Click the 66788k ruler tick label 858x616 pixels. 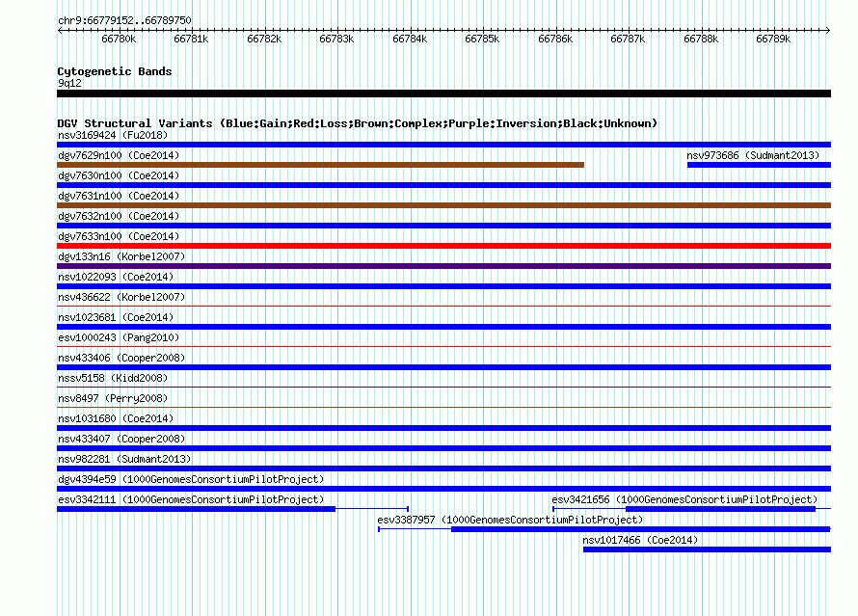click(x=701, y=39)
